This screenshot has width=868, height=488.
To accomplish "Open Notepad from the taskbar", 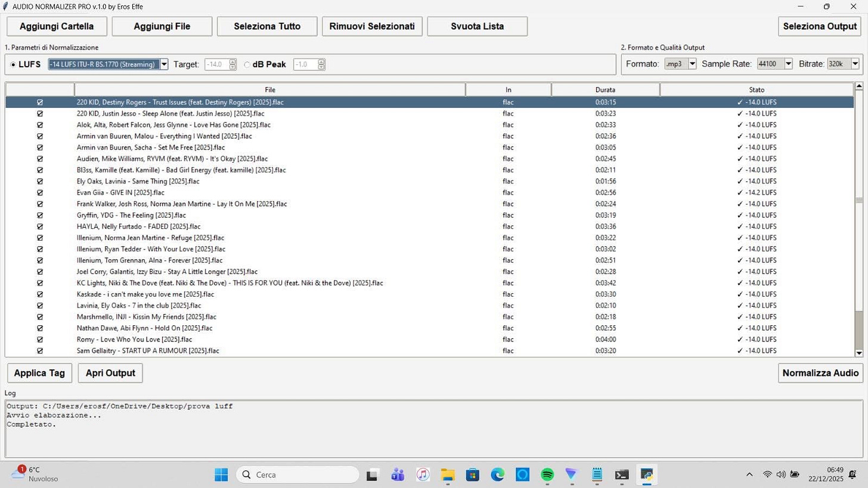I will tap(597, 475).
